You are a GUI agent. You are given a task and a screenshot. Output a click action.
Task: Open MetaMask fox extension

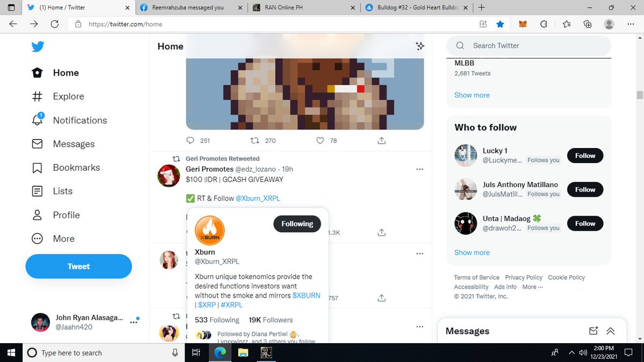point(523,24)
